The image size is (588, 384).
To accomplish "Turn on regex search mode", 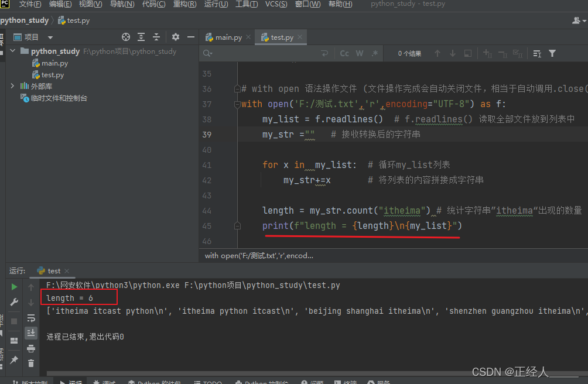I will [x=374, y=53].
